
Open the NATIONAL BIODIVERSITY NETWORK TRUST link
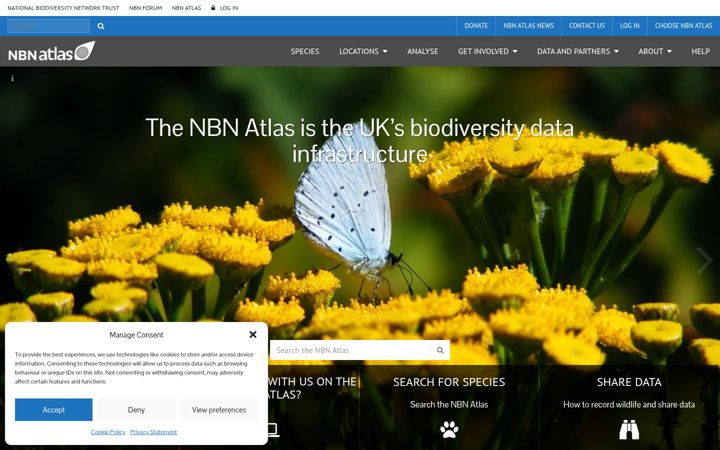pos(63,8)
